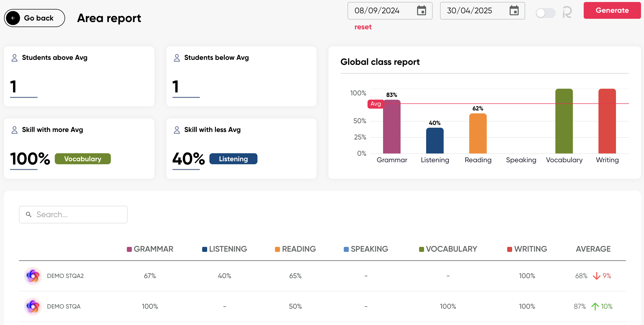Click the 30/04/2025 end date field
This screenshot has width=644, height=325.
[x=469, y=11]
